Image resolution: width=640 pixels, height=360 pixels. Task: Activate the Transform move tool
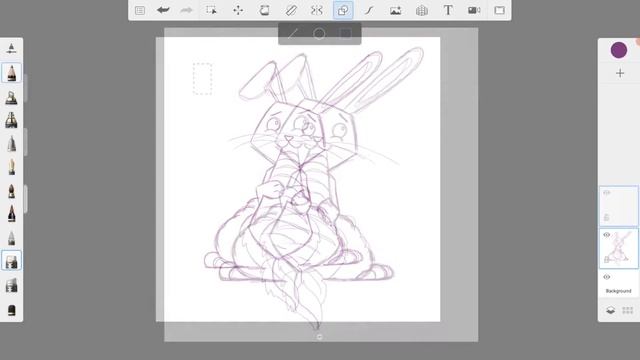(x=238, y=10)
